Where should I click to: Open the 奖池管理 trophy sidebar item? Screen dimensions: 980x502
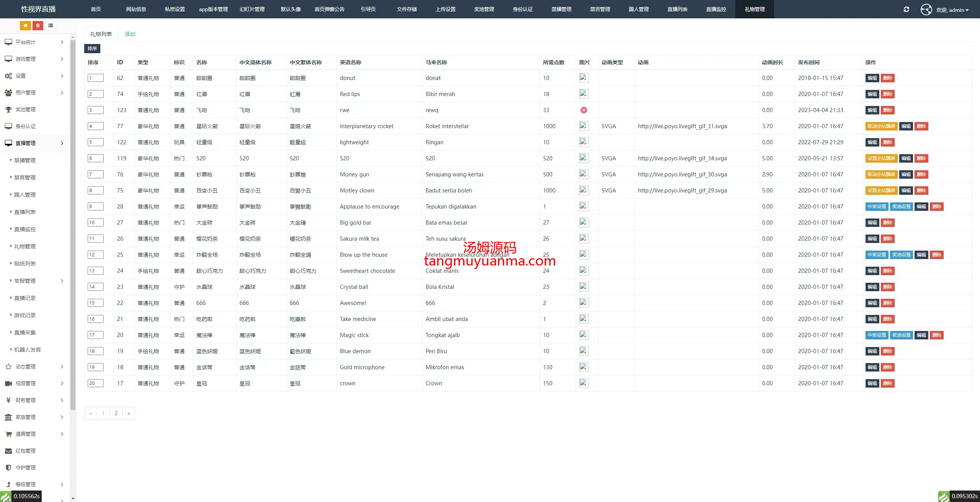click(x=25, y=109)
